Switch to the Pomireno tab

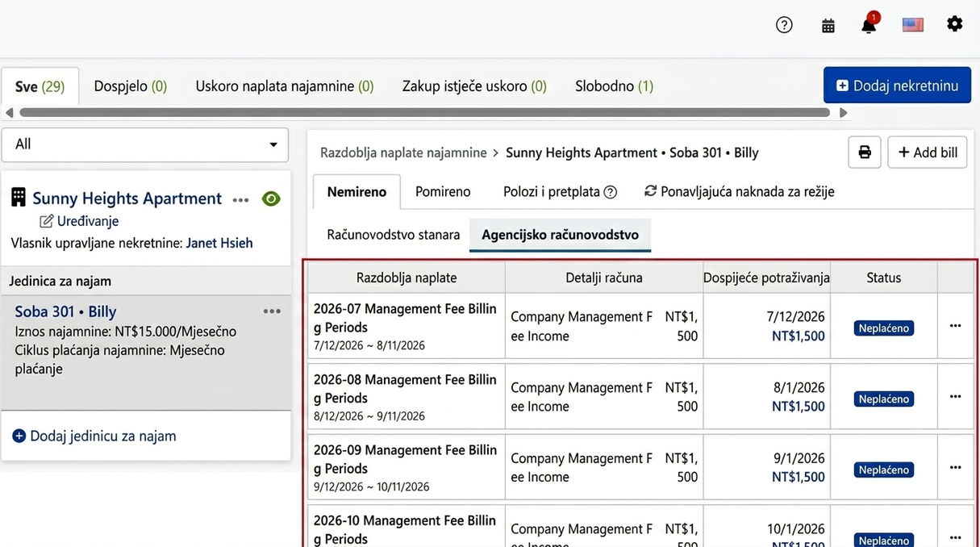(x=443, y=192)
